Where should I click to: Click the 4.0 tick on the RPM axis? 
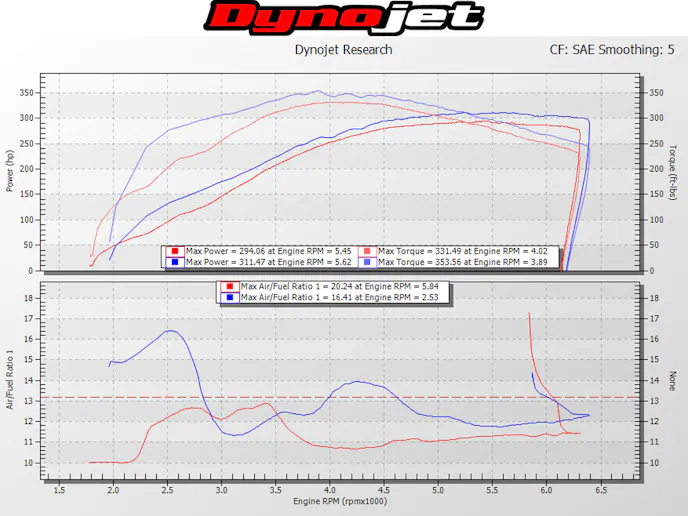[329, 490]
